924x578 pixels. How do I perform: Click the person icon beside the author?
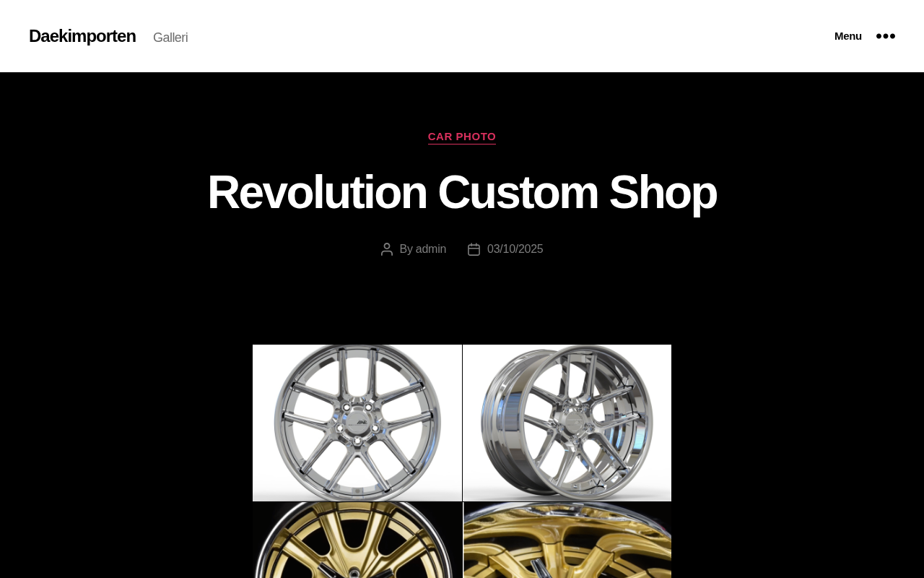coord(387,249)
